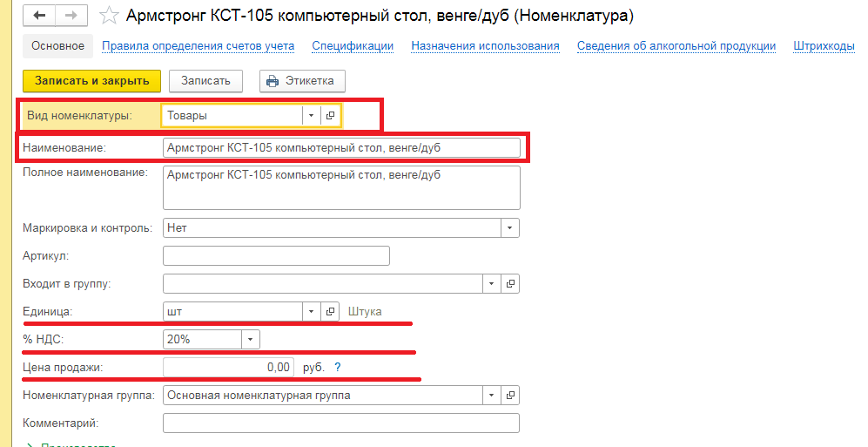
Task: Switch to the Основное tab
Action: pos(57,46)
